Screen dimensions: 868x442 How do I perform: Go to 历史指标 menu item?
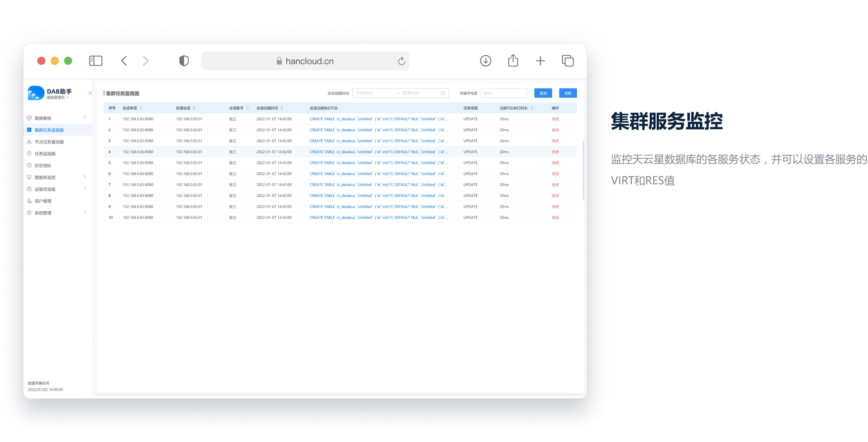(x=43, y=165)
